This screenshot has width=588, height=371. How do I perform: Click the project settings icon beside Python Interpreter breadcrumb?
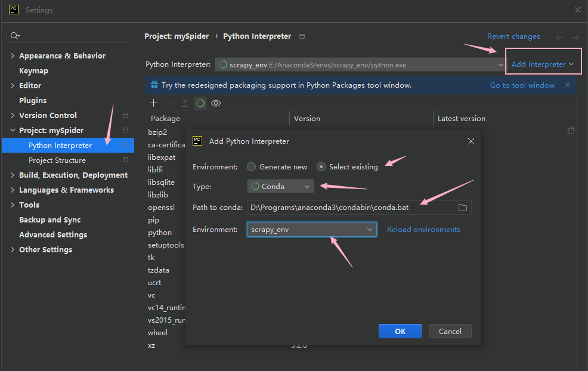click(302, 36)
